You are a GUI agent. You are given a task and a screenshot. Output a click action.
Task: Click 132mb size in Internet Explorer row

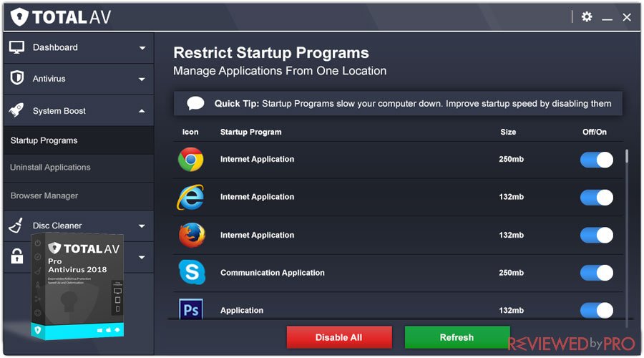coord(512,197)
